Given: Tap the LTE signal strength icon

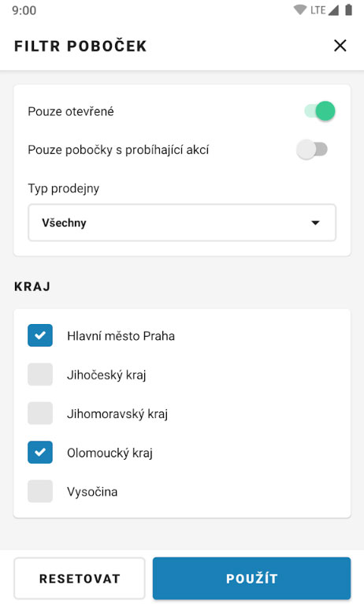Looking at the screenshot, I should (x=333, y=9).
